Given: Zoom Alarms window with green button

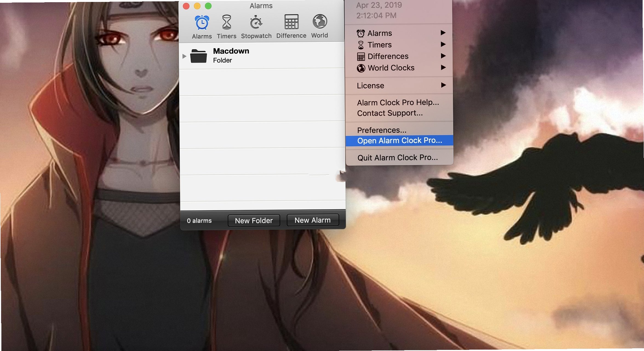Looking at the screenshot, I should 208,6.
